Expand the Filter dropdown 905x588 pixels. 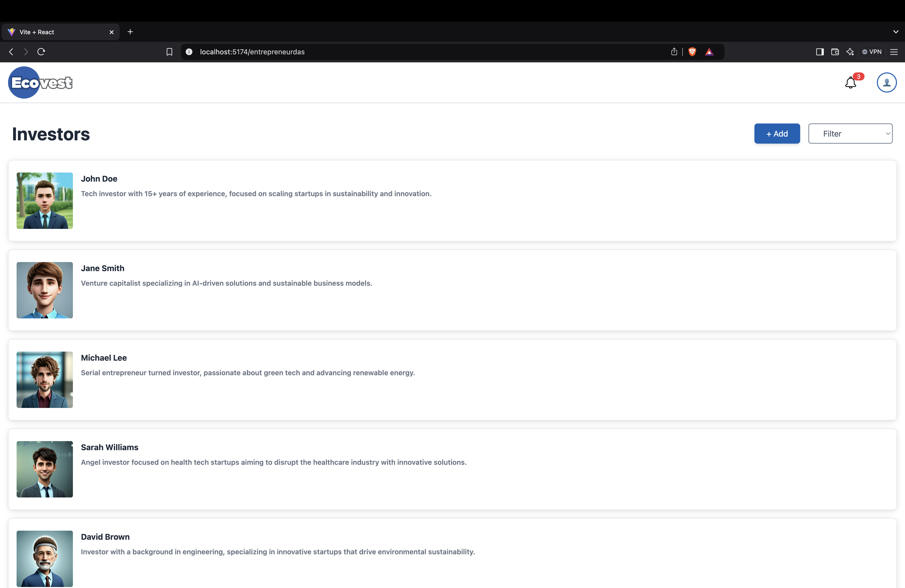[x=850, y=134]
